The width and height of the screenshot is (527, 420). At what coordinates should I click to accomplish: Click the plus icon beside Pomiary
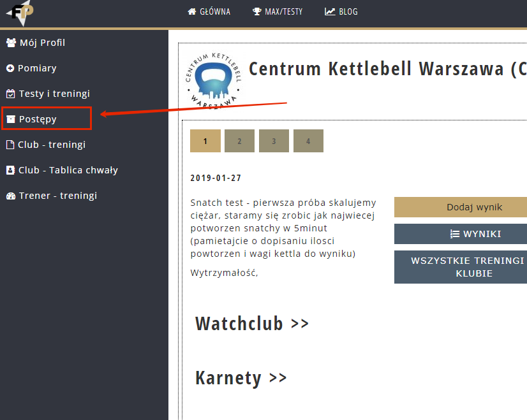pyautogui.click(x=10, y=68)
